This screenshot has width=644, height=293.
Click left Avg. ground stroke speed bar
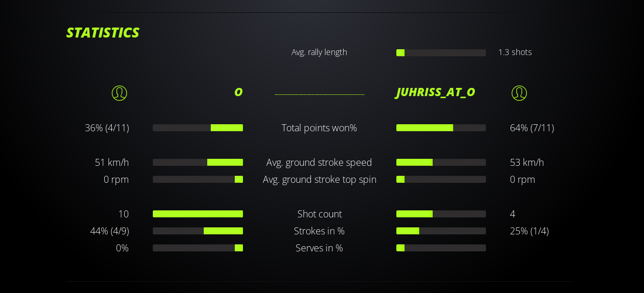click(x=198, y=162)
